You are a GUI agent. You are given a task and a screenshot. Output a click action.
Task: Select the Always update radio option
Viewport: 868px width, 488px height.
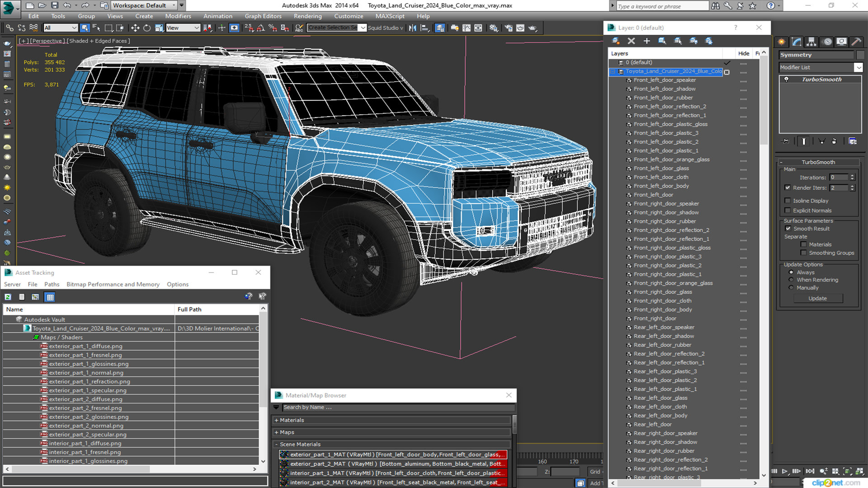coord(791,272)
